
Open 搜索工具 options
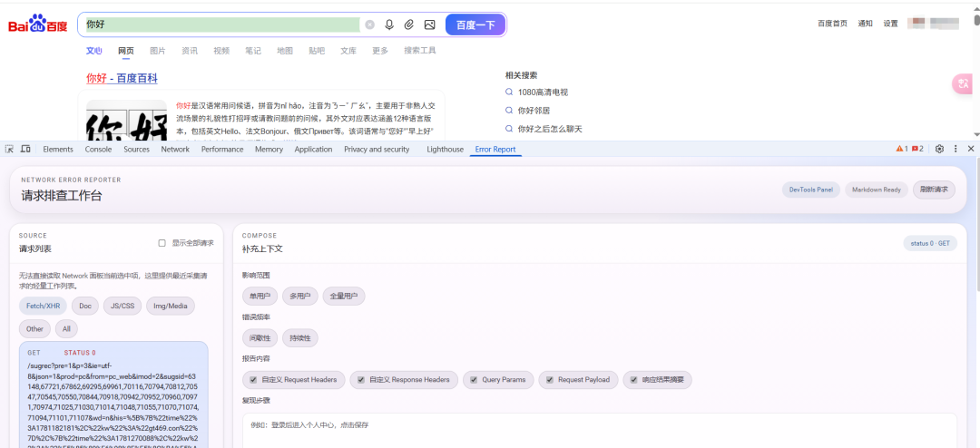click(x=420, y=51)
